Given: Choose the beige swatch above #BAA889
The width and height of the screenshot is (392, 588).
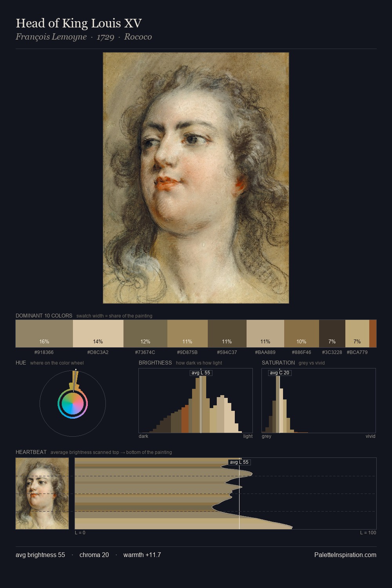Looking at the screenshot, I should pos(265,334).
